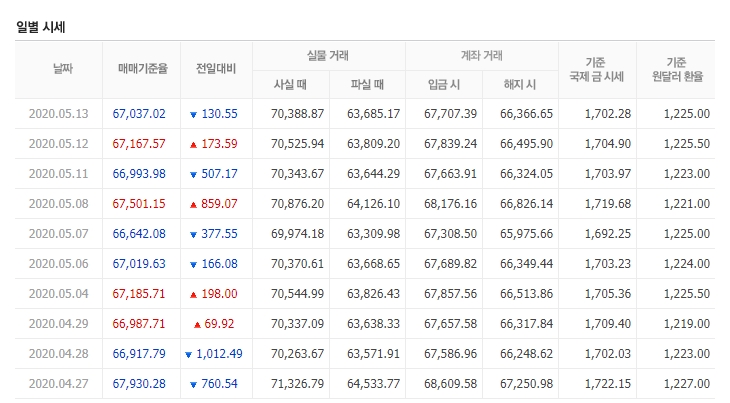Click the up arrow beside 859.07
The height and width of the screenshot is (403, 730).
click(194, 205)
